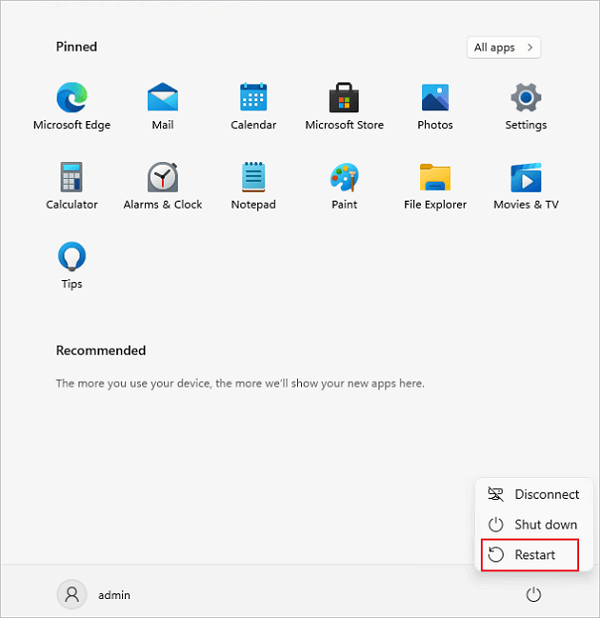This screenshot has width=600, height=618.
Task: Launch the Photos app
Action: coord(435,98)
